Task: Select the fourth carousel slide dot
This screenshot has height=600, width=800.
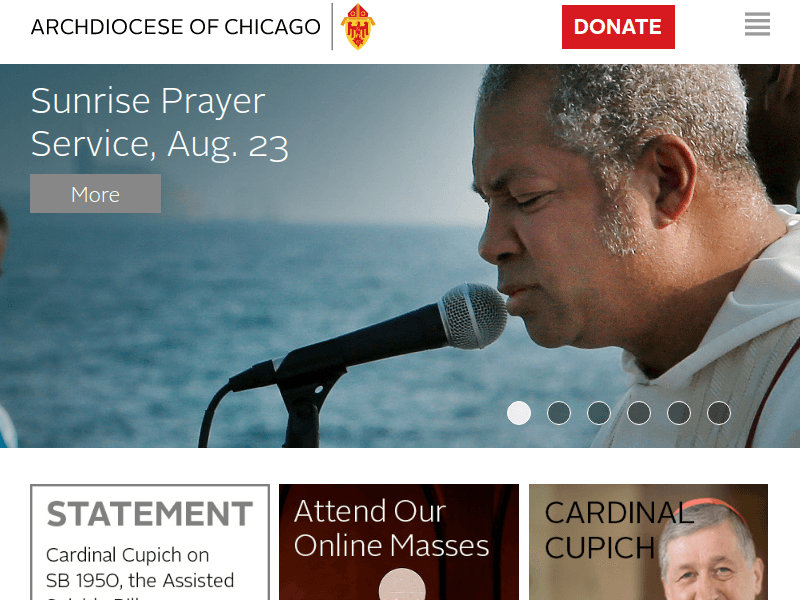Action: (x=639, y=413)
